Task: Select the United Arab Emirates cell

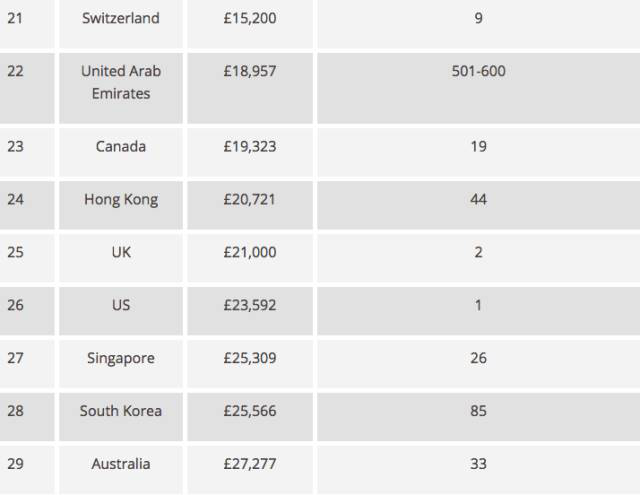Action: [x=121, y=82]
